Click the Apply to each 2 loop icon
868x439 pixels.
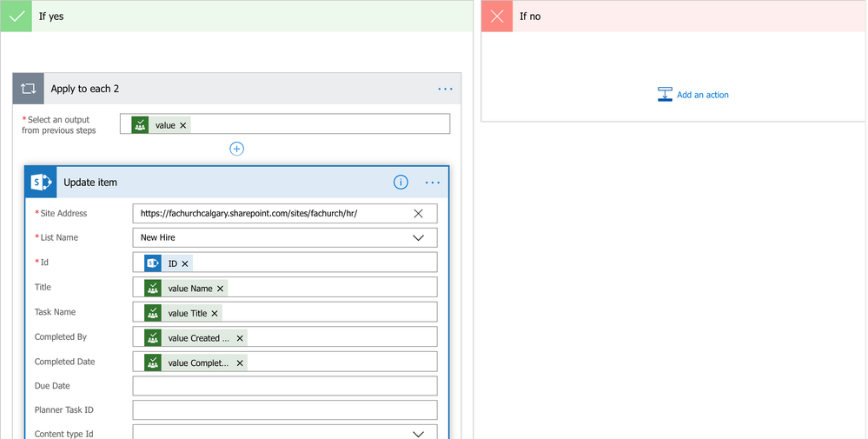pyautogui.click(x=28, y=89)
